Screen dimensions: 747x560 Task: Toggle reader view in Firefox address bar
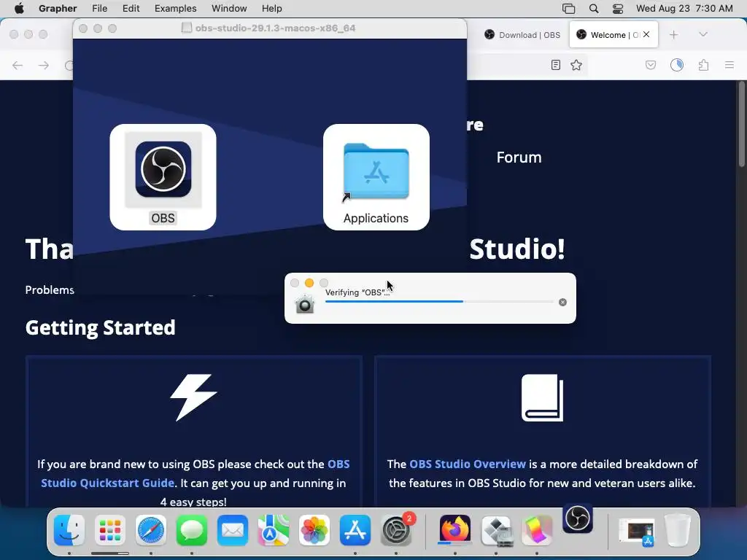tap(555, 65)
